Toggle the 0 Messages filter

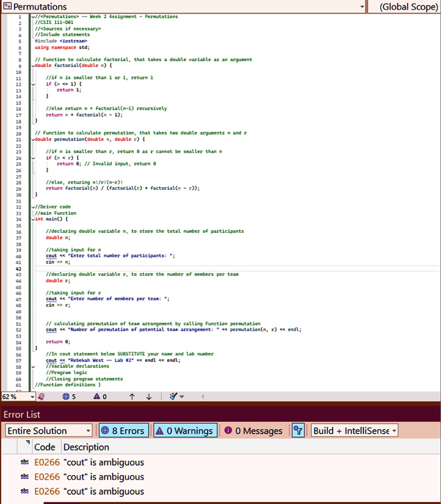click(x=253, y=431)
